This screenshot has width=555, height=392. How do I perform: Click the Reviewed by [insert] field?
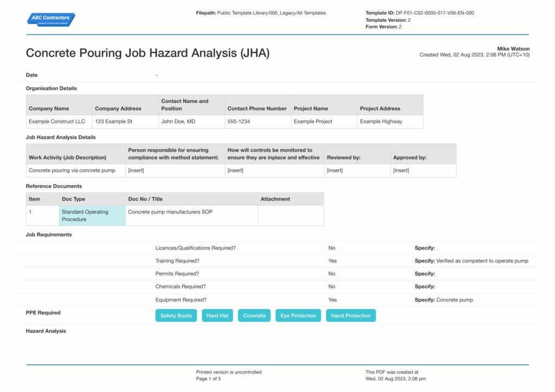(357, 171)
